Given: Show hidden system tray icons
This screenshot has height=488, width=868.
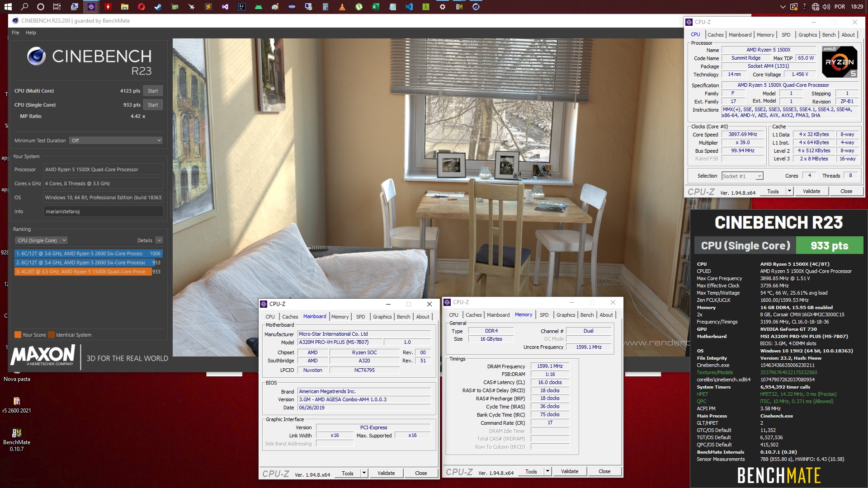Looking at the screenshot, I should point(783,7).
